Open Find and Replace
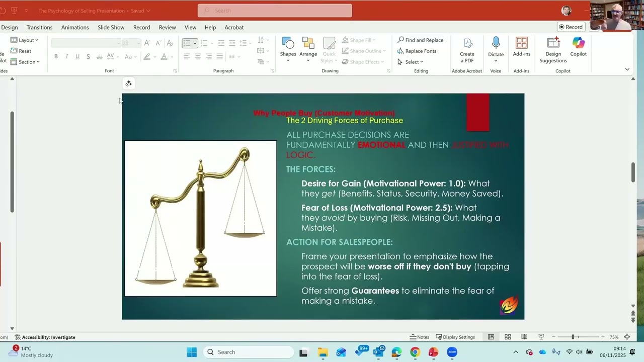The image size is (644, 362). coord(420,40)
